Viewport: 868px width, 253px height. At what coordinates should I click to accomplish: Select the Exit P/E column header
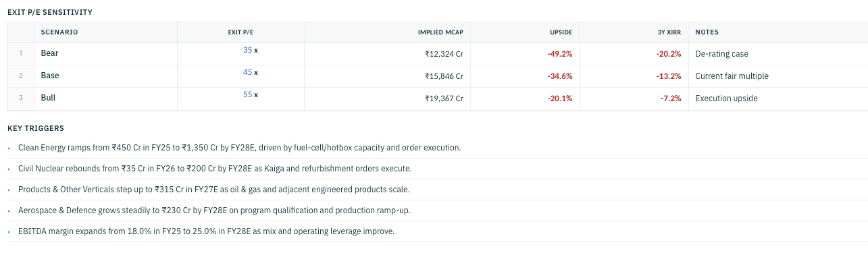pos(240,32)
